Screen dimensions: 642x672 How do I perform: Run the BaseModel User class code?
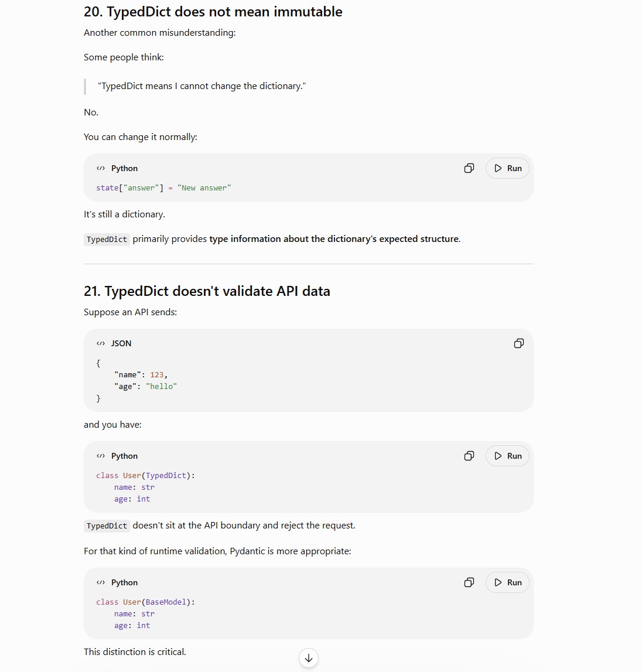(507, 582)
